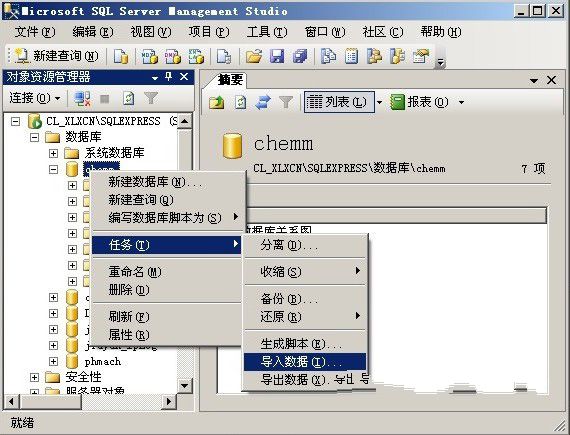Click the Save All stacked disks icon
Image resolution: width=570 pixels, height=435 pixels.
click(300, 56)
